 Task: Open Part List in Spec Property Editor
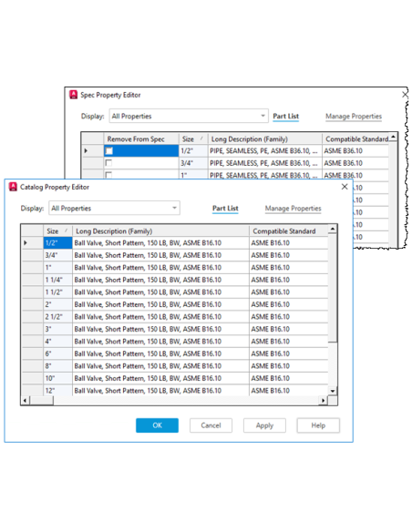click(x=285, y=116)
